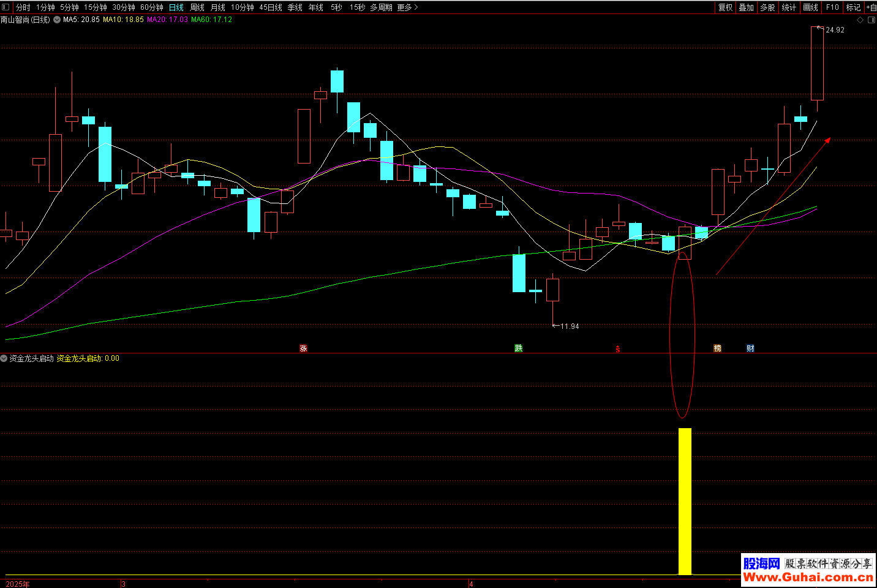Switch to 10分钟 period

[x=243, y=7]
